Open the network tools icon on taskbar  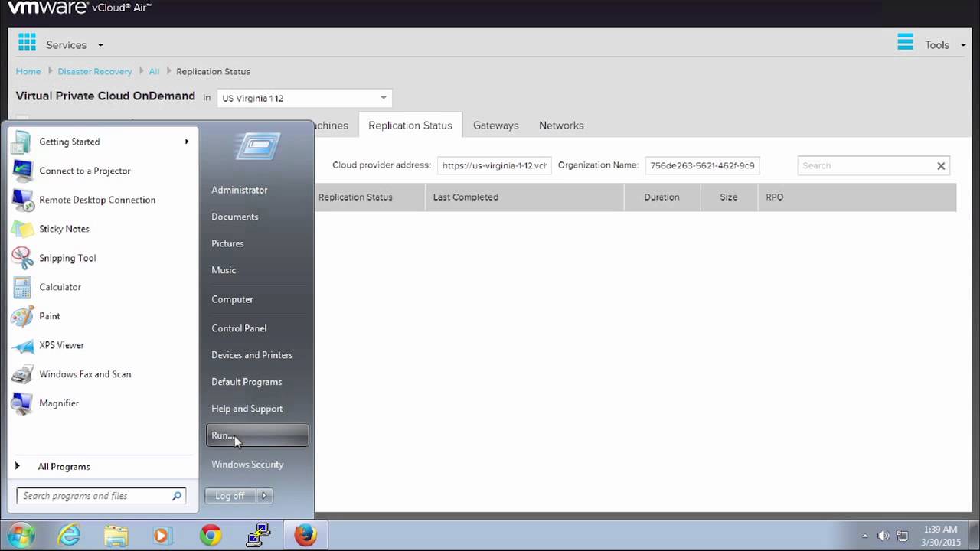[258, 535]
